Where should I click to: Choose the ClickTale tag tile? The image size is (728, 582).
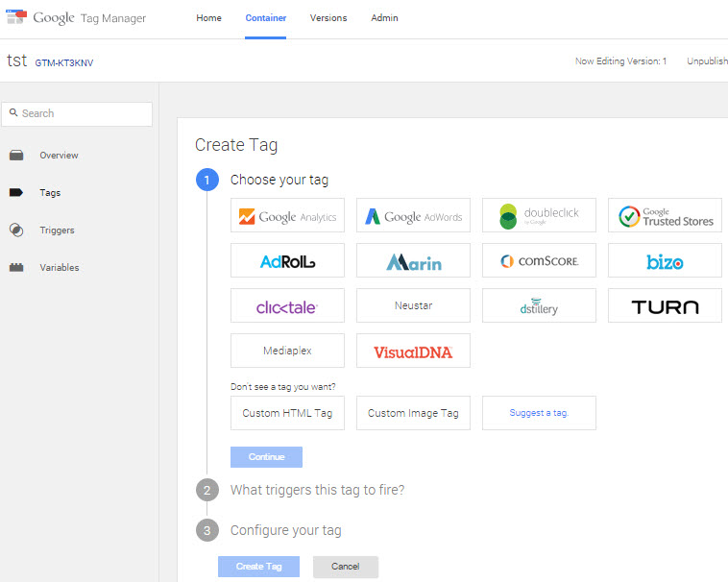pyautogui.click(x=287, y=305)
